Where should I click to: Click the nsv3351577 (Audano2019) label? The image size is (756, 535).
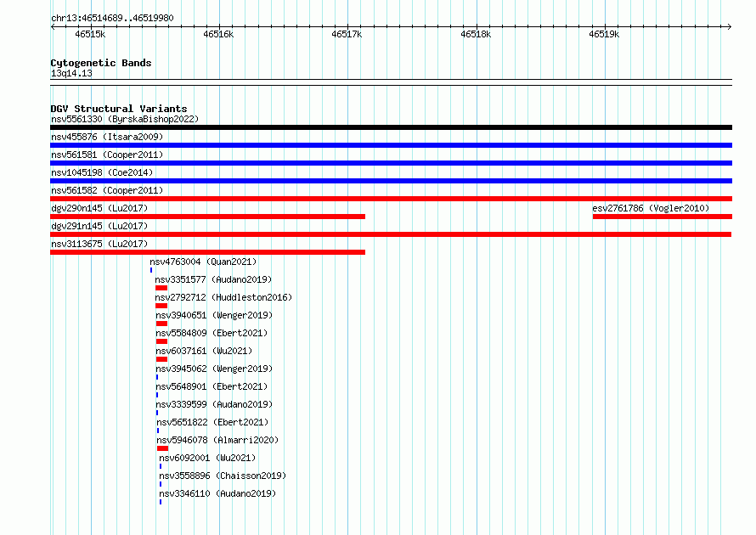[213, 279]
